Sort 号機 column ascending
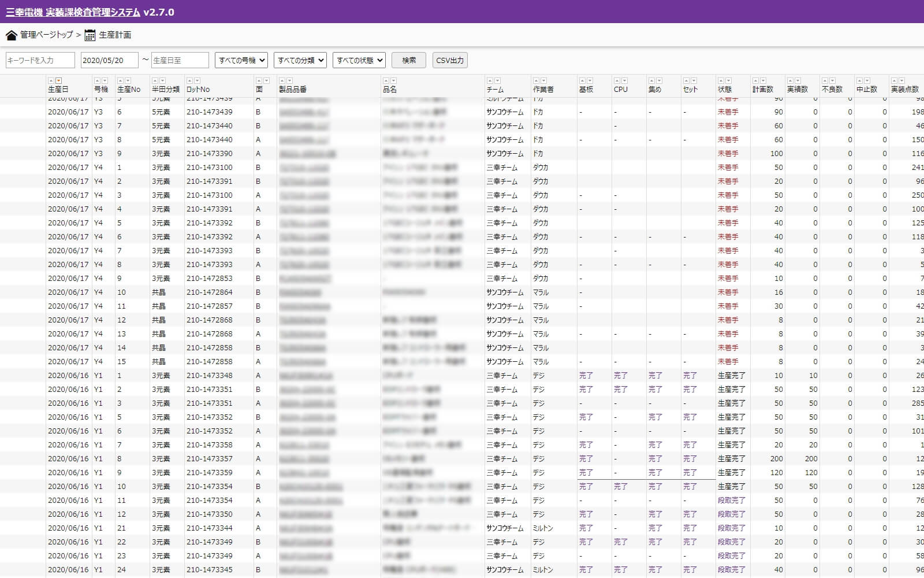This screenshot has width=924, height=578. click(97, 81)
